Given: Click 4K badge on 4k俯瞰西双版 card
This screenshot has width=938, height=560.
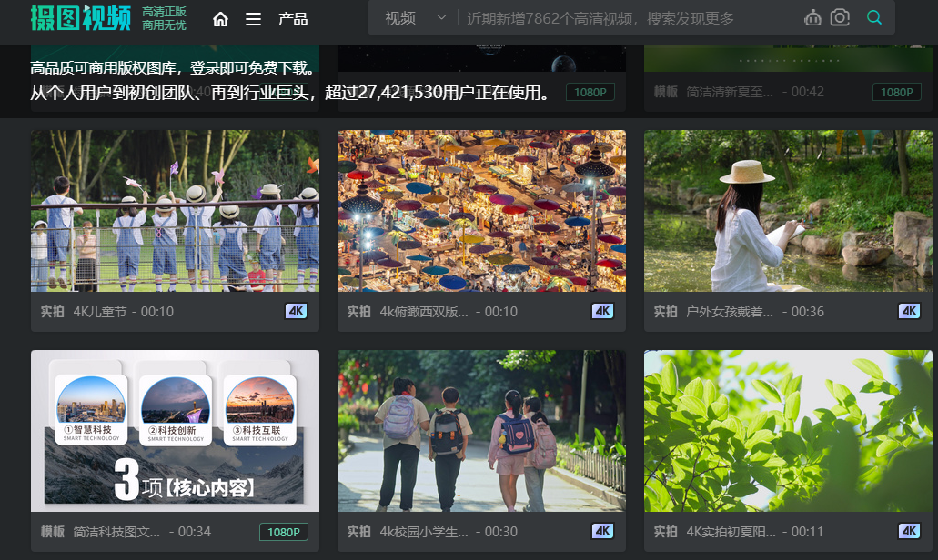Looking at the screenshot, I should tap(602, 312).
